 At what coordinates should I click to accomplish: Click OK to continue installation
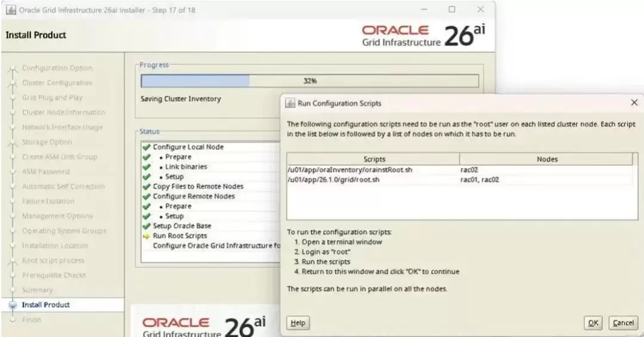593,323
